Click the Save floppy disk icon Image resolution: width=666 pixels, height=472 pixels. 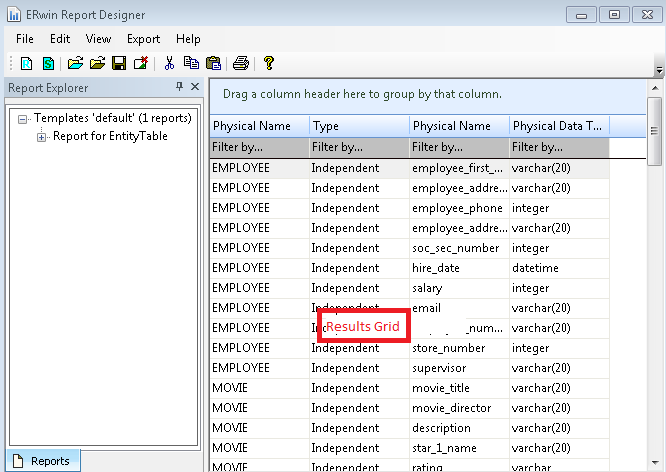pos(119,63)
